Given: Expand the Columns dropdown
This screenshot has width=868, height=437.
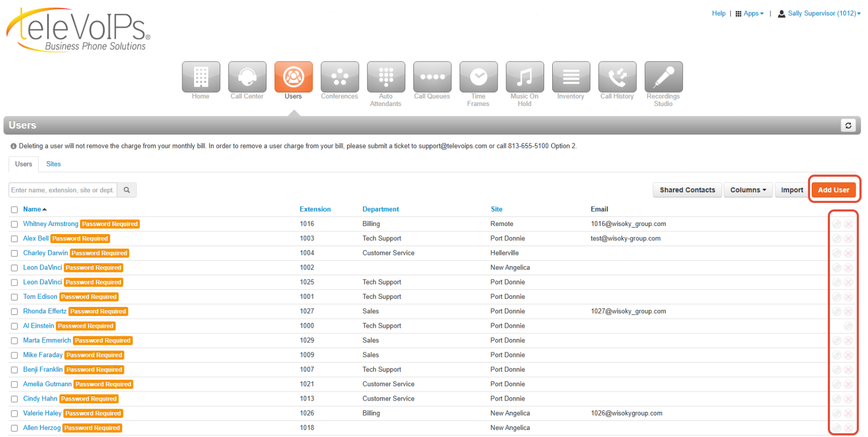Looking at the screenshot, I should 748,190.
